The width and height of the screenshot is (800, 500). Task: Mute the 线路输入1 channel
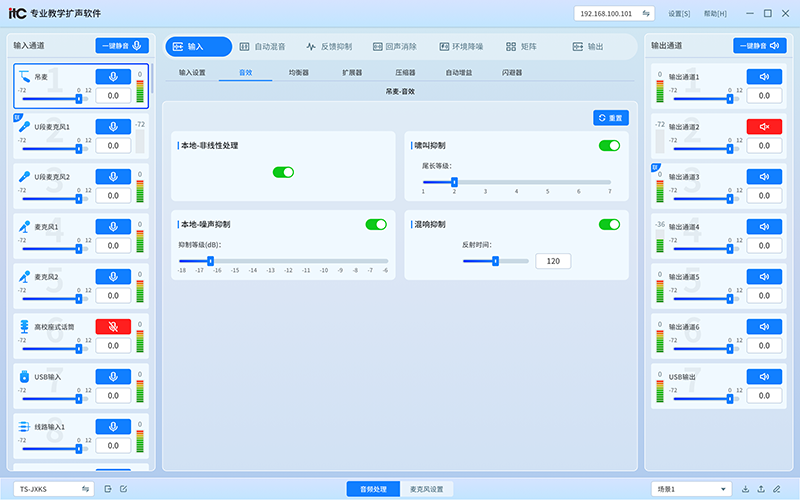pos(113,427)
